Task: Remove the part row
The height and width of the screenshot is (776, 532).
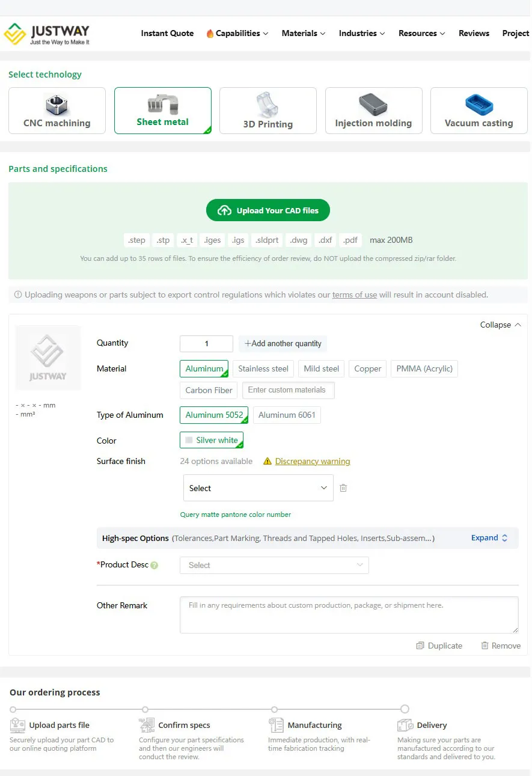Action: (501, 646)
